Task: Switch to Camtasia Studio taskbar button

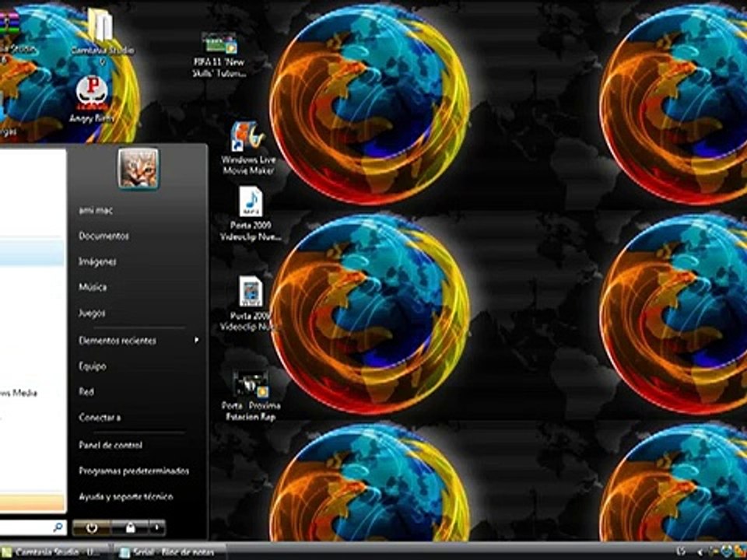Action: point(56,552)
